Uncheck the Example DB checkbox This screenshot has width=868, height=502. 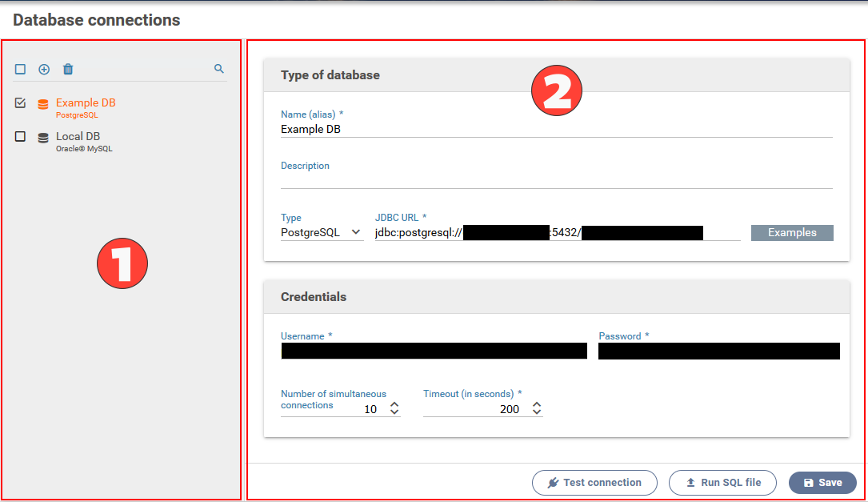[x=21, y=103]
